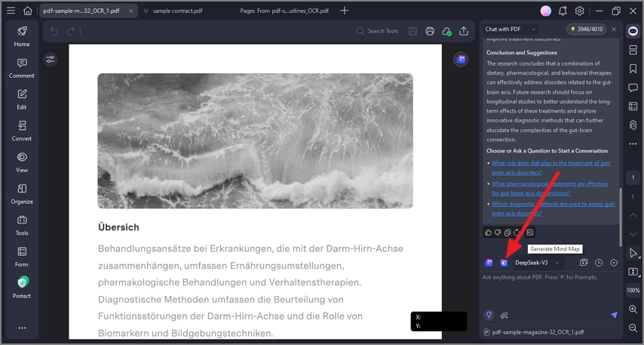Zoom out of the page
644x345 pixels.
[633, 328]
